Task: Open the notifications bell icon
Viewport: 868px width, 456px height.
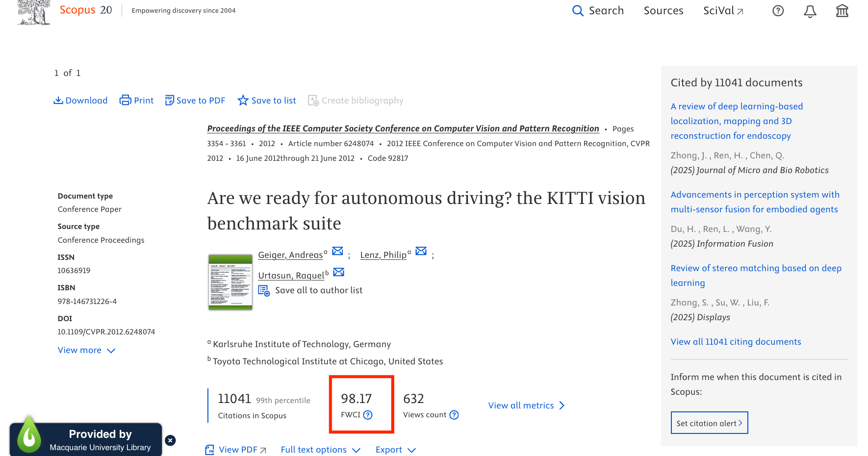Action: (x=810, y=11)
